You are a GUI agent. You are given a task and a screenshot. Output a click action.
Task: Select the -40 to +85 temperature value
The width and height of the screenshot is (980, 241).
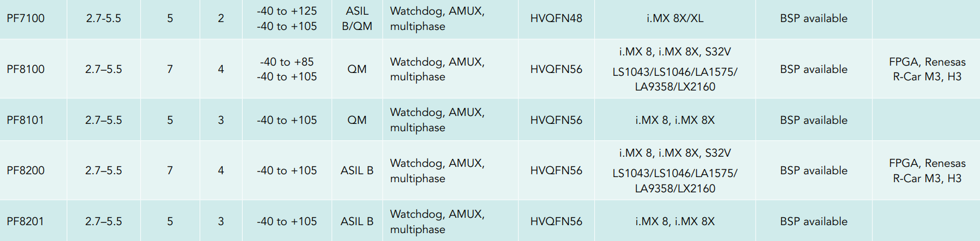[x=287, y=62]
